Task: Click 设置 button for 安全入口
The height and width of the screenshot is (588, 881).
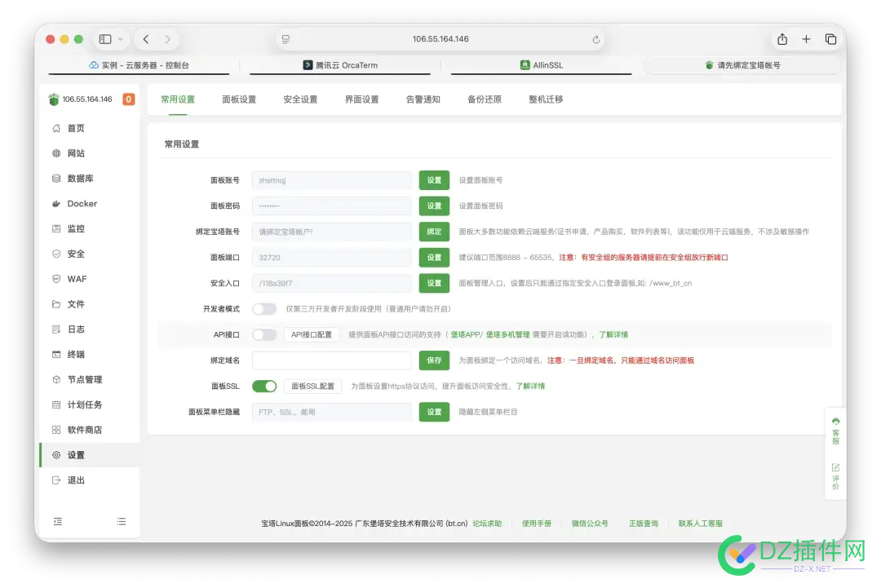Action: click(434, 284)
